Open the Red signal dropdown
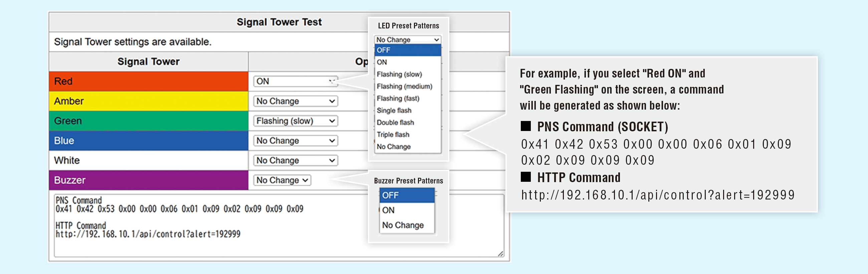 295,81
